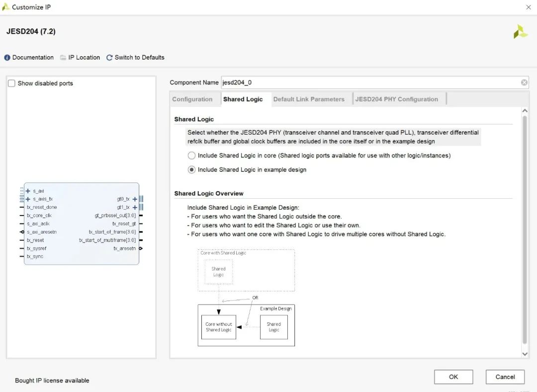
Task: Click the OK button
Action: (453, 377)
